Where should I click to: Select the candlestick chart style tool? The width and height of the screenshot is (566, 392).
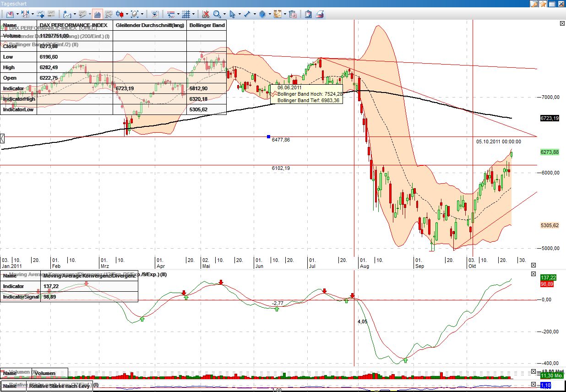tap(120, 15)
